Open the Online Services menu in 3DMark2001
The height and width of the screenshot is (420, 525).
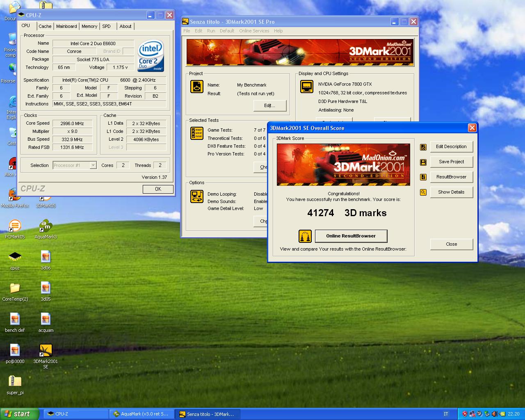254,31
